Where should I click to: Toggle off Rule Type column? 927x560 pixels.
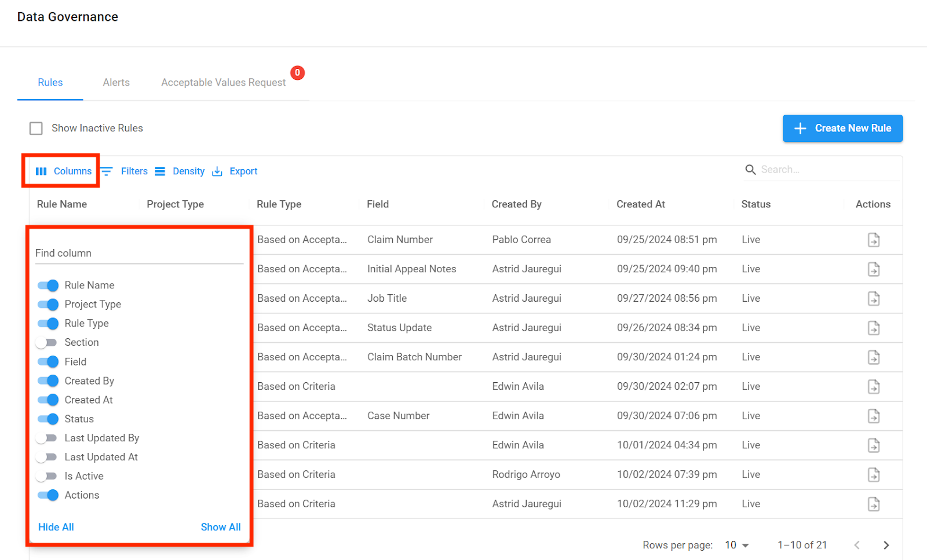(x=48, y=324)
